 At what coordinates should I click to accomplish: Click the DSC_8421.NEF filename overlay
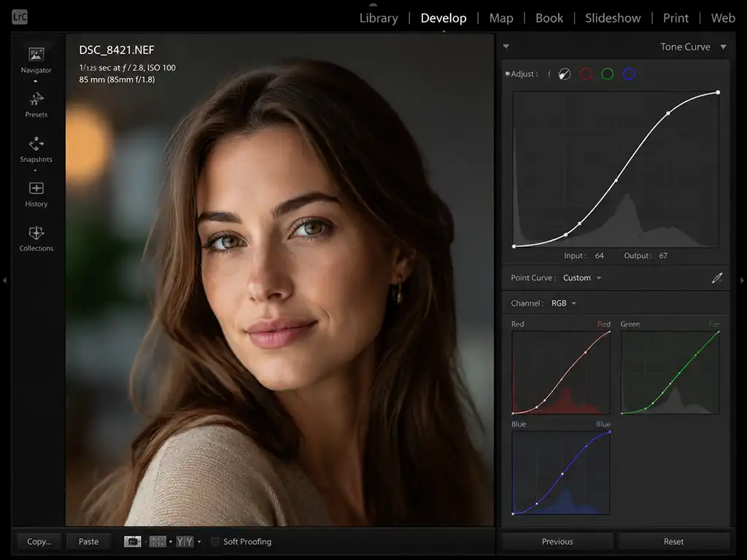tap(117, 50)
